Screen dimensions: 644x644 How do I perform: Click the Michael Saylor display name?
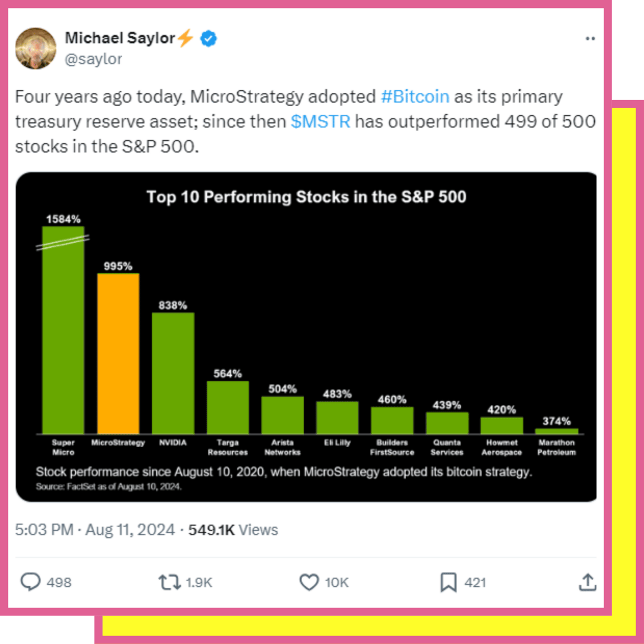pos(120,38)
